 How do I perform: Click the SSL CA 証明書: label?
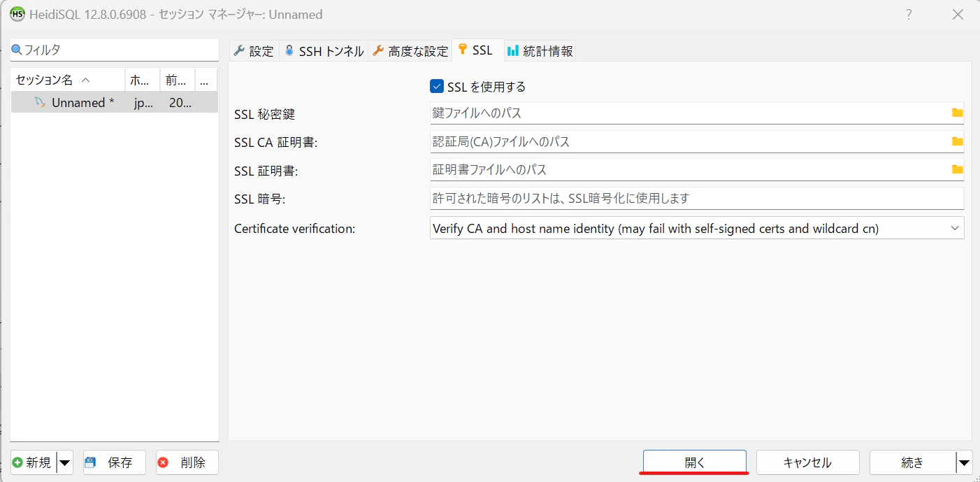[x=276, y=143]
